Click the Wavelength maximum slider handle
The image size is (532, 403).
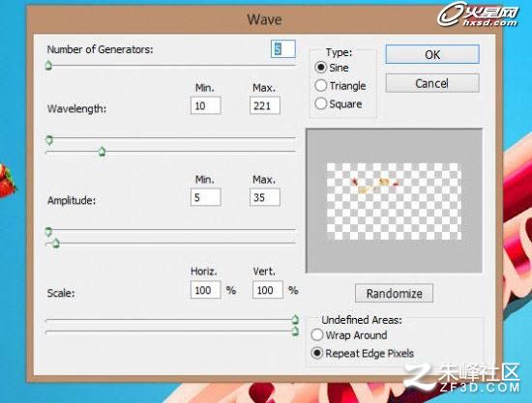tap(102, 152)
